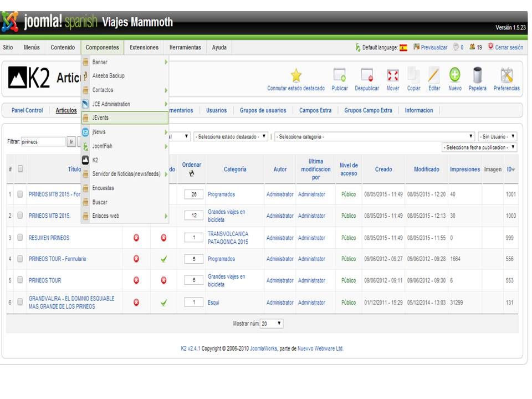
Task: Check the PIRINEOS TOUR row checkbox
Action: (20, 280)
